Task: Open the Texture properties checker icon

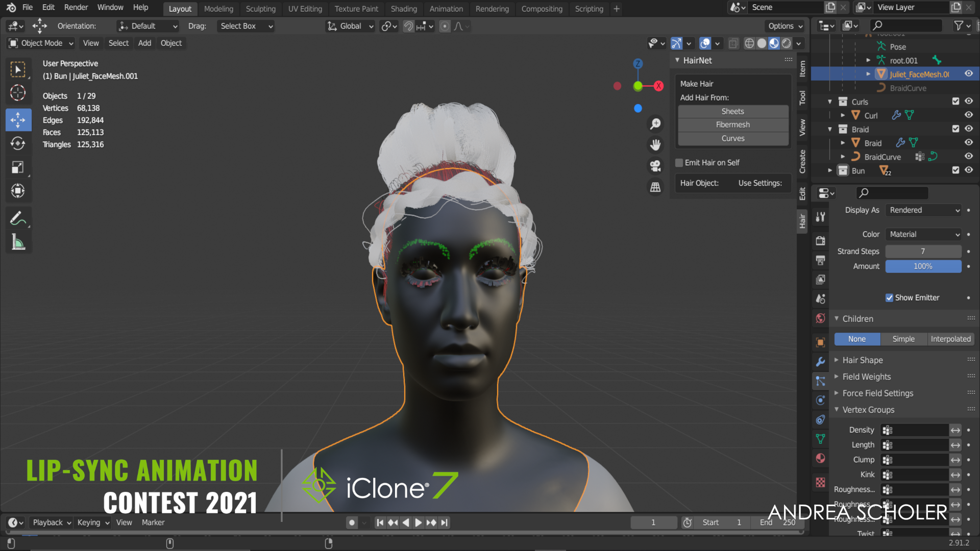Action: point(820,482)
